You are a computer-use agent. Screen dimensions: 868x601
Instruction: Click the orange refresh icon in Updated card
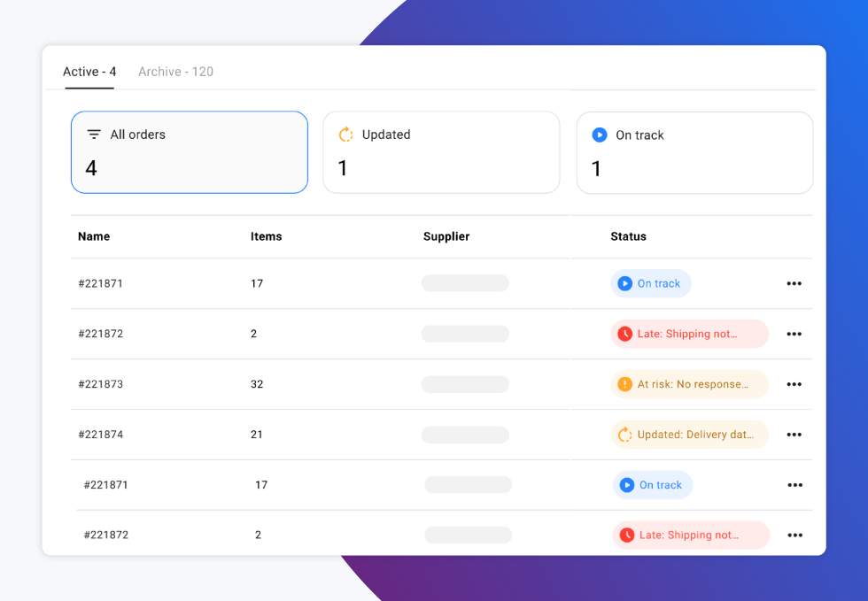[x=346, y=135]
